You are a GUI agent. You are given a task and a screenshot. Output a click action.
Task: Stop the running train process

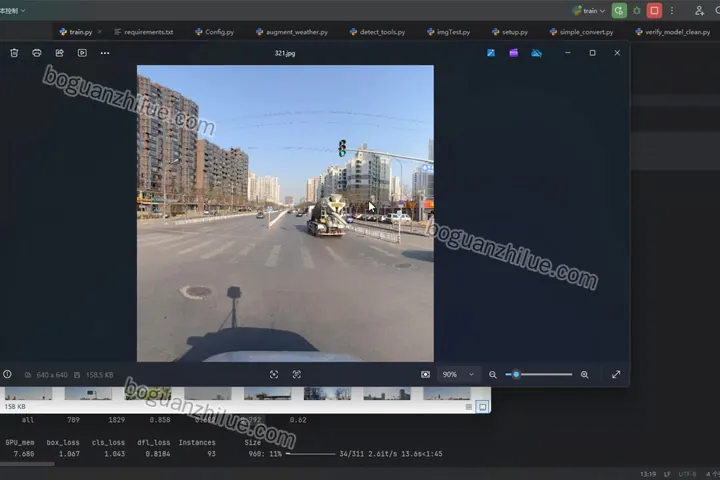(x=654, y=11)
